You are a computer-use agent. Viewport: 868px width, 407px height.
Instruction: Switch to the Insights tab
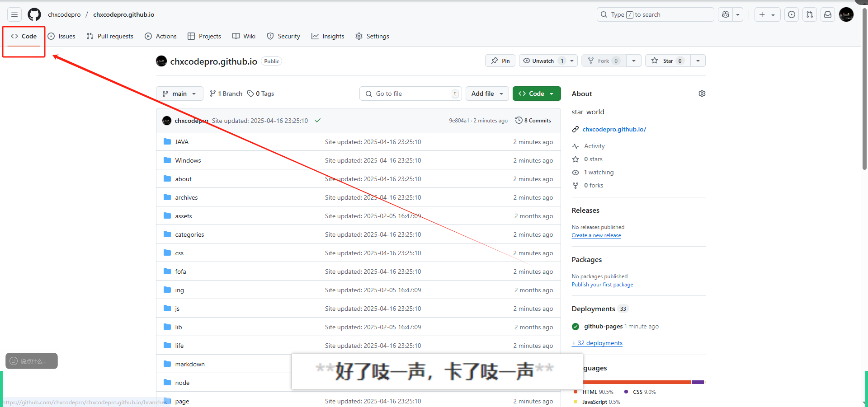coord(328,36)
